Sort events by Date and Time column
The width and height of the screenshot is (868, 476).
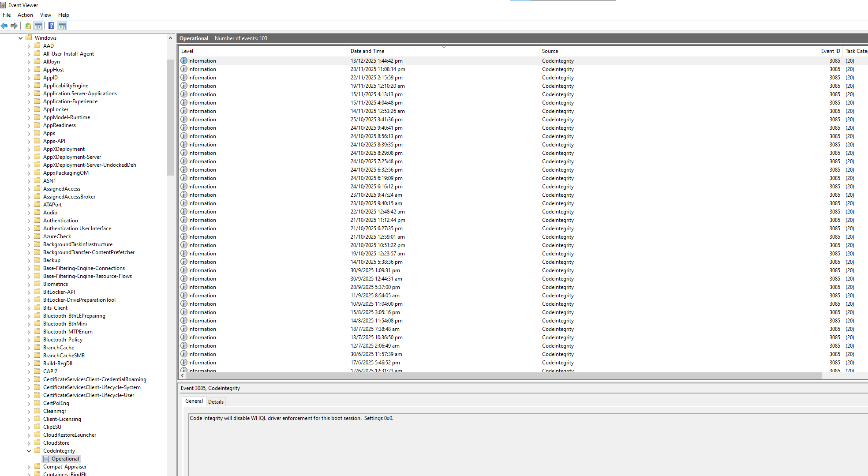pos(367,51)
